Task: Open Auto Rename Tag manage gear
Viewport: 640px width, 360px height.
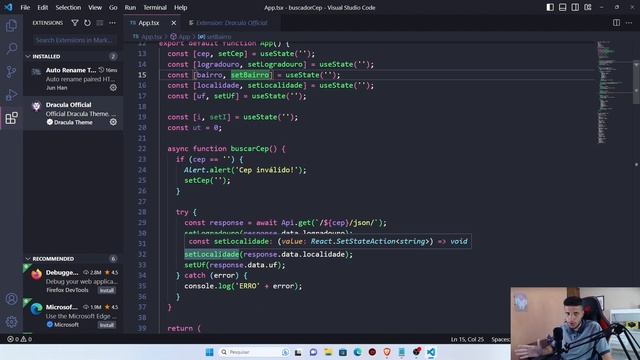Action: click(113, 87)
